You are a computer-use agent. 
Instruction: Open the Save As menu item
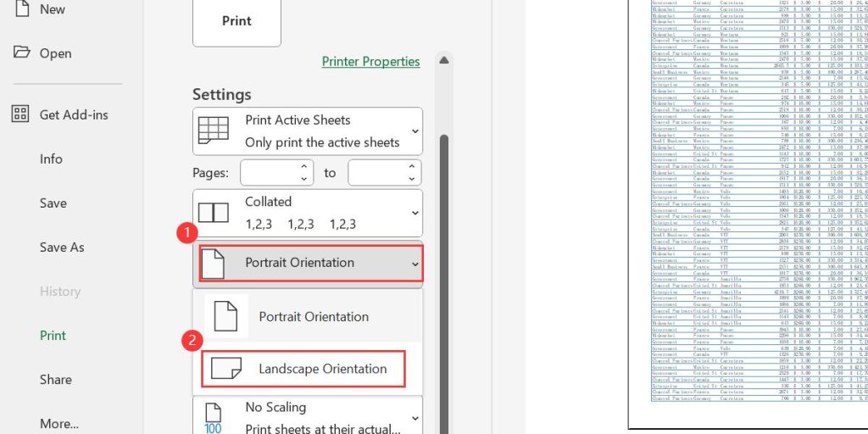point(62,247)
